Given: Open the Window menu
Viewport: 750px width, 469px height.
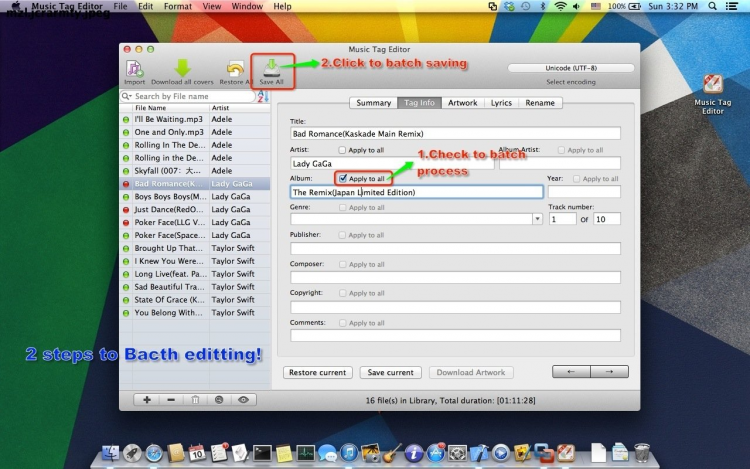Looking at the screenshot, I should coord(247,6).
